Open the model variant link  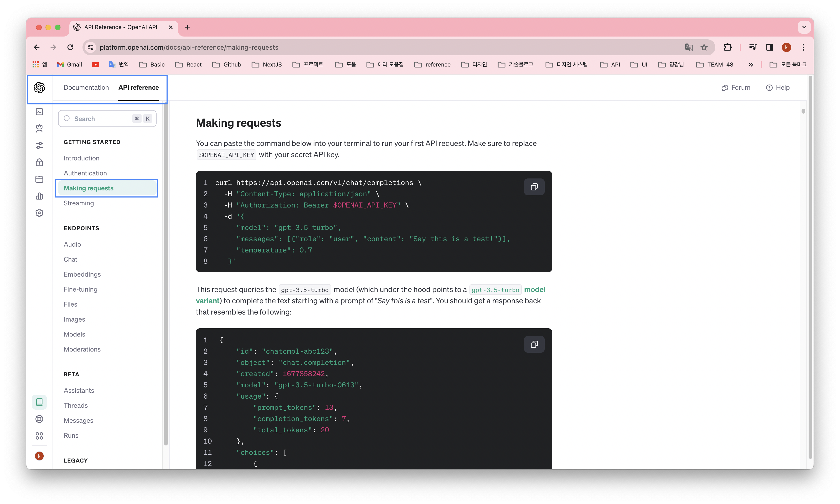535,289
